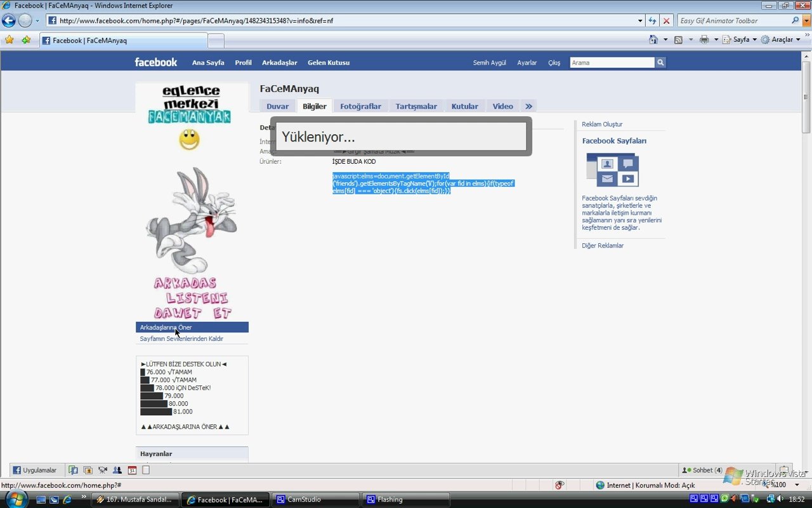
Task: Open the Home button dropdown arrow
Action: tap(665, 39)
